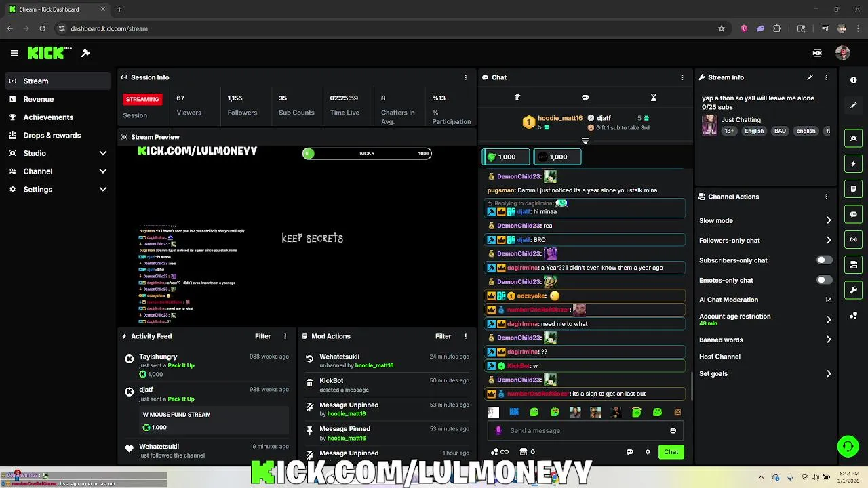This screenshot has height=488, width=868.
Task: Click the pencil edit icon in Stream info header
Action: coord(810,77)
